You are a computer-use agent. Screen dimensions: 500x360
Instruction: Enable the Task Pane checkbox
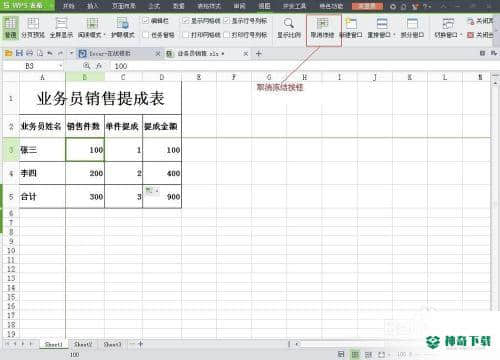pyautogui.click(x=146, y=35)
